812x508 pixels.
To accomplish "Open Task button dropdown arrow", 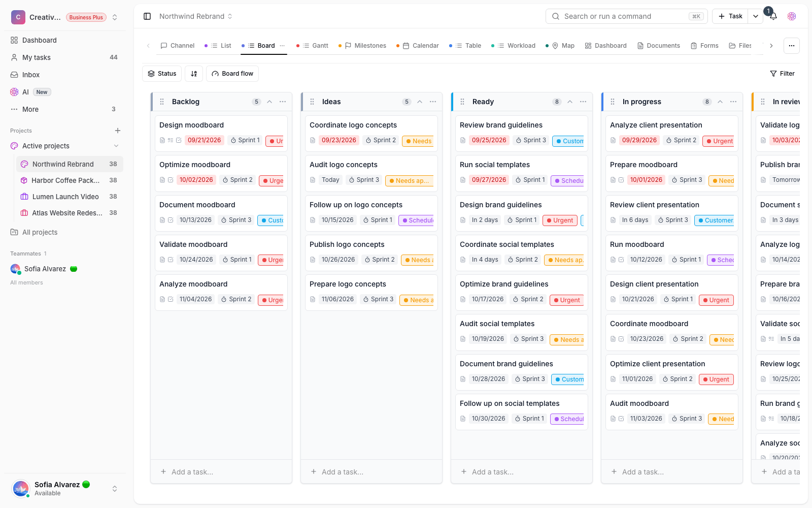I will pos(756,16).
